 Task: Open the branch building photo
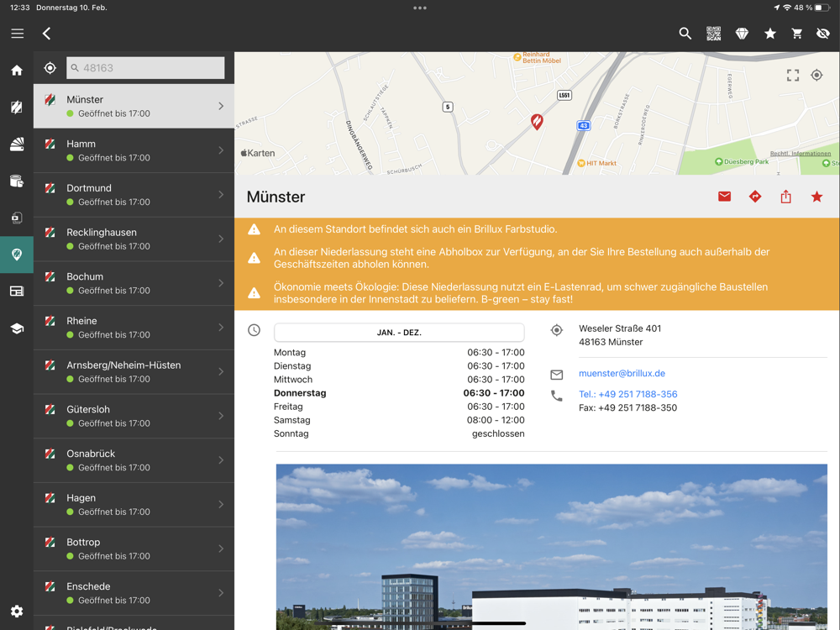pos(552,547)
